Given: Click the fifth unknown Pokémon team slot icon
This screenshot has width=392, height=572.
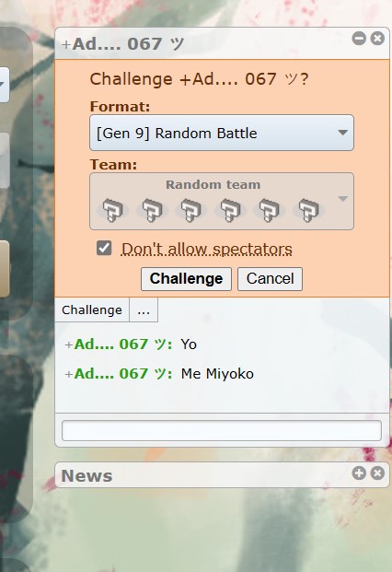Looking at the screenshot, I should [x=270, y=210].
